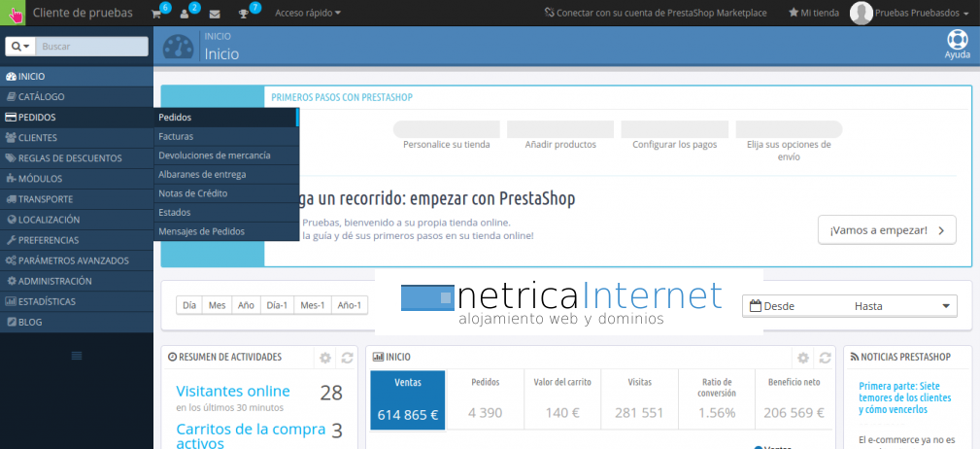Click the Cliente de pruebas shop name
The image size is (980, 449).
pyautogui.click(x=83, y=13)
